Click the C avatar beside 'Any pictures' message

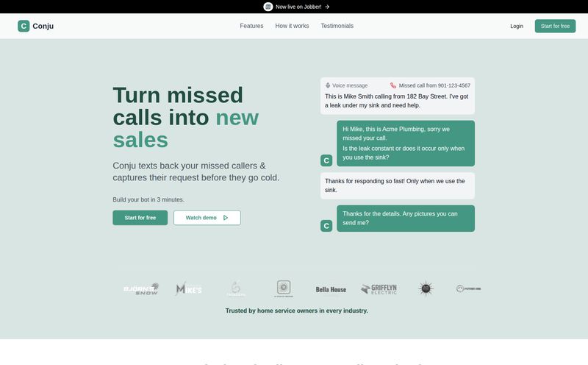click(x=326, y=226)
